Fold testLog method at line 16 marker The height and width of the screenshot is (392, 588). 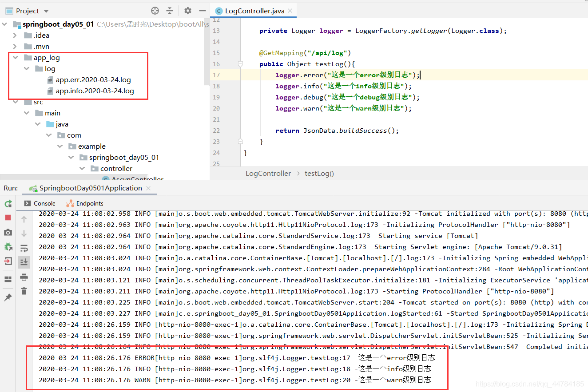pyautogui.click(x=240, y=64)
